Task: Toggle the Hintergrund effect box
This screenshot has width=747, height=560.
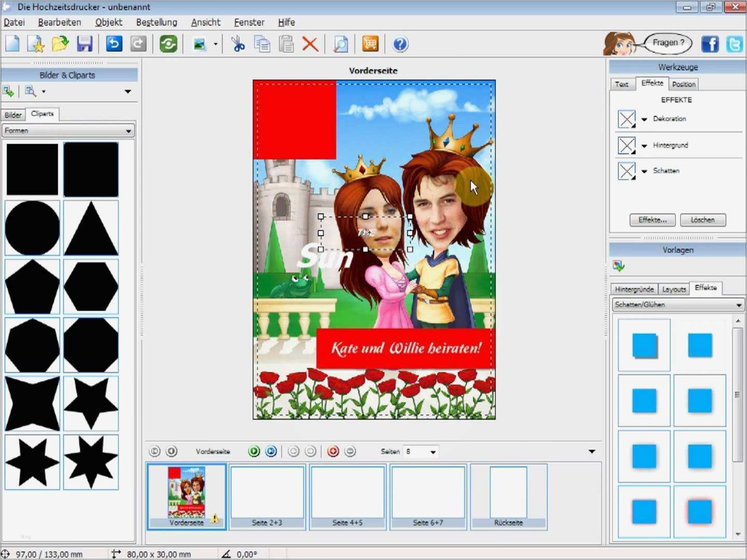Action: pyautogui.click(x=627, y=145)
